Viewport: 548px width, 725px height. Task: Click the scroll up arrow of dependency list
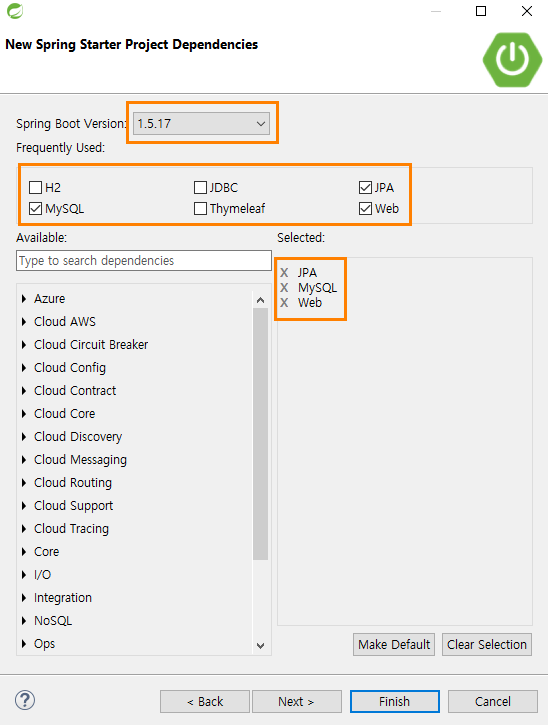[260, 300]
